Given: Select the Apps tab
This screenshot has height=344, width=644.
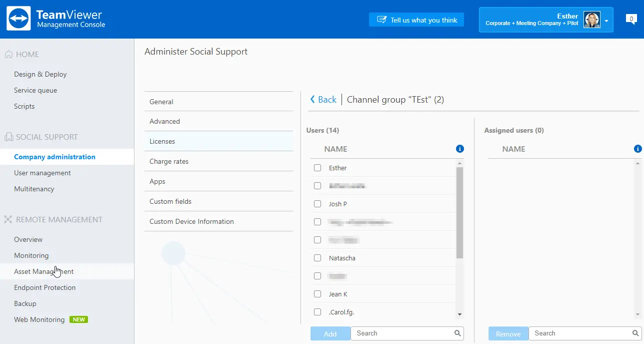Looking at the screenshot, I should [x=218, y=181].
